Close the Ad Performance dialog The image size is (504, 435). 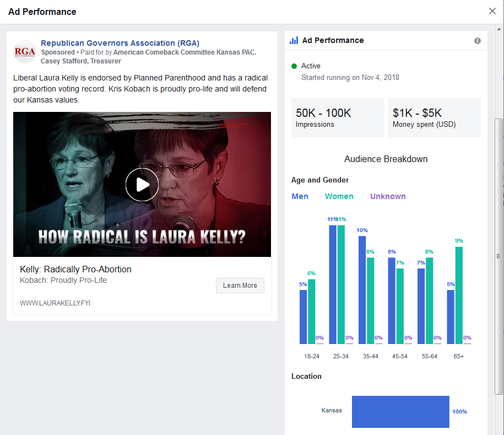pyautogui.click(x=492, y=11)
